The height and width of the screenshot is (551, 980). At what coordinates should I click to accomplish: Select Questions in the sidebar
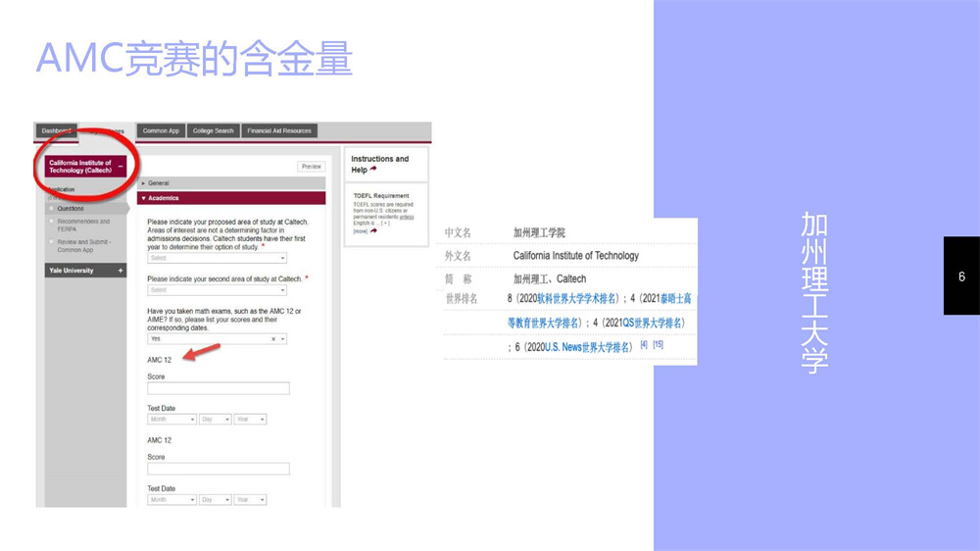70,208
